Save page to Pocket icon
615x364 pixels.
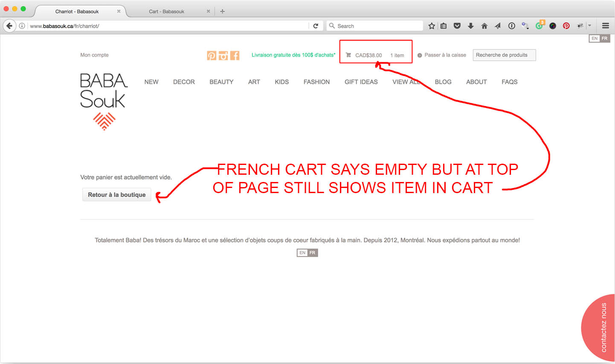[x=457, y=26]
